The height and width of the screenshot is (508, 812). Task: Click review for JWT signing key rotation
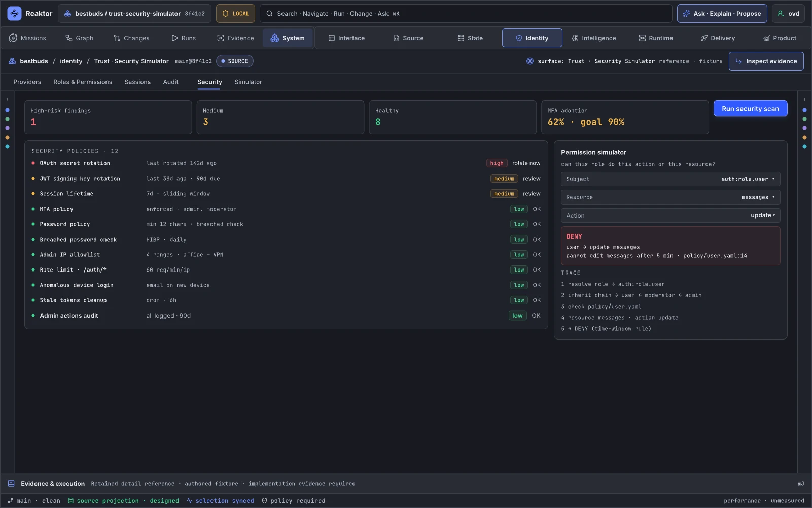[532, 179]
